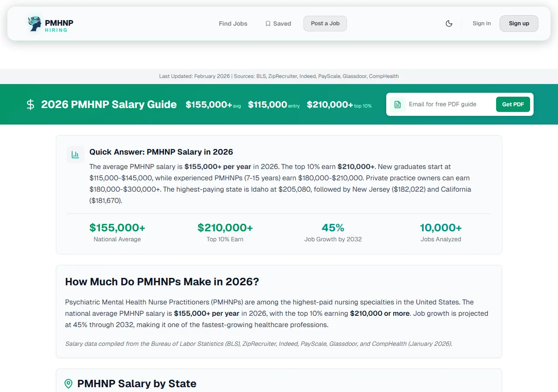Click the Email for free PDF guide field
Viewport: 558px width, 392px height.
click(x=449, y=105)
